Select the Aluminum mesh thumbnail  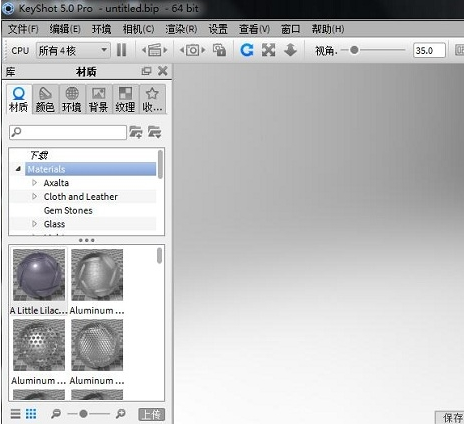click(x=97, y=345)
